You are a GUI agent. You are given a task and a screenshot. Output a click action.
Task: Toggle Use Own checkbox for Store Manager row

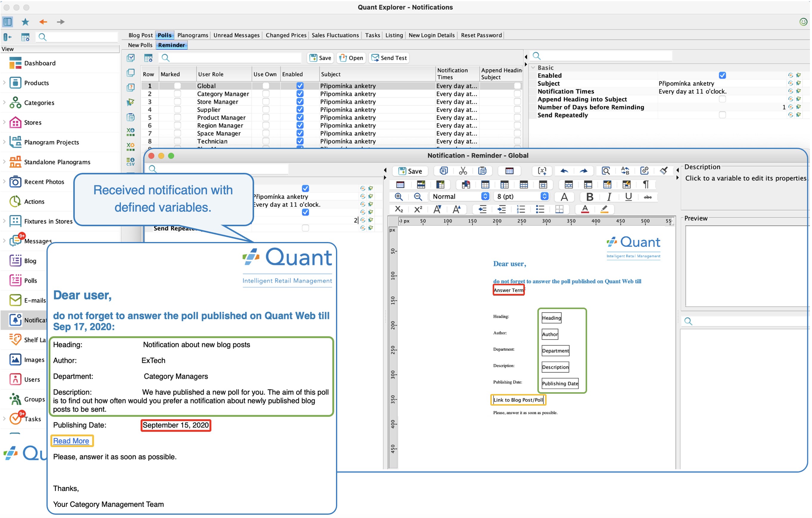coord(266,102)
